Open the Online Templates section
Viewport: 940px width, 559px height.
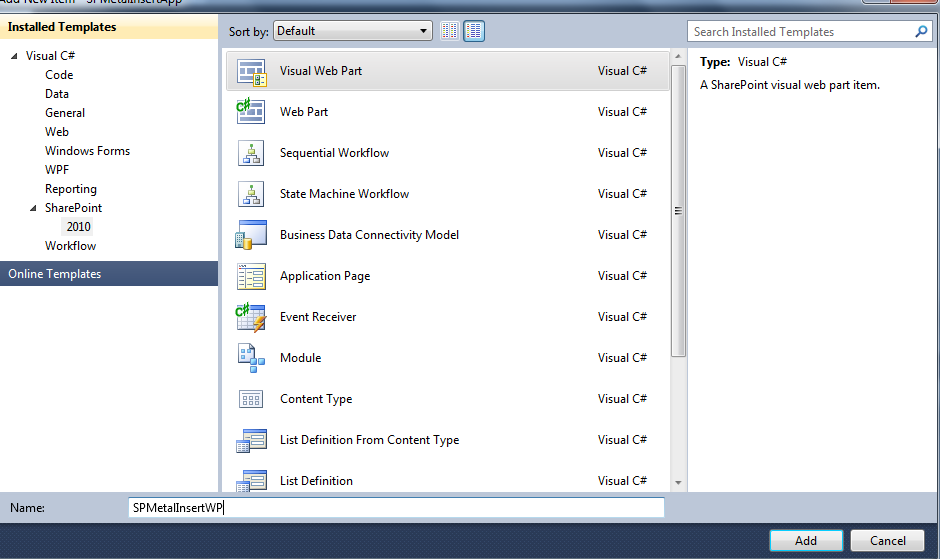click(x=55, y=274)
